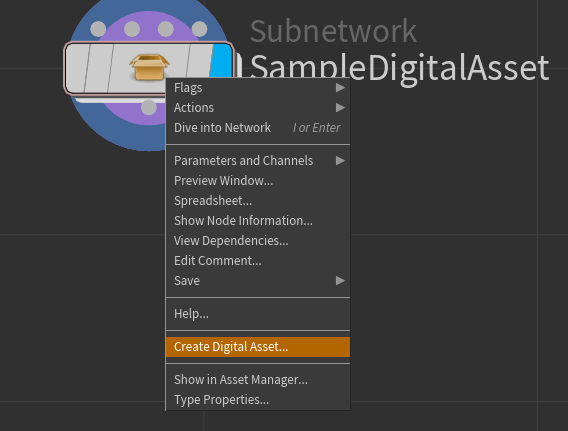Click the fourth input connector dot on the node
This screenshot has height=431, width=568.
click(199, 29)
